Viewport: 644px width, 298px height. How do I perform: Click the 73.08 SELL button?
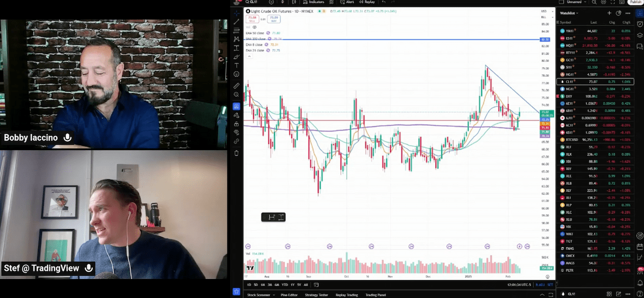(252, 20)
